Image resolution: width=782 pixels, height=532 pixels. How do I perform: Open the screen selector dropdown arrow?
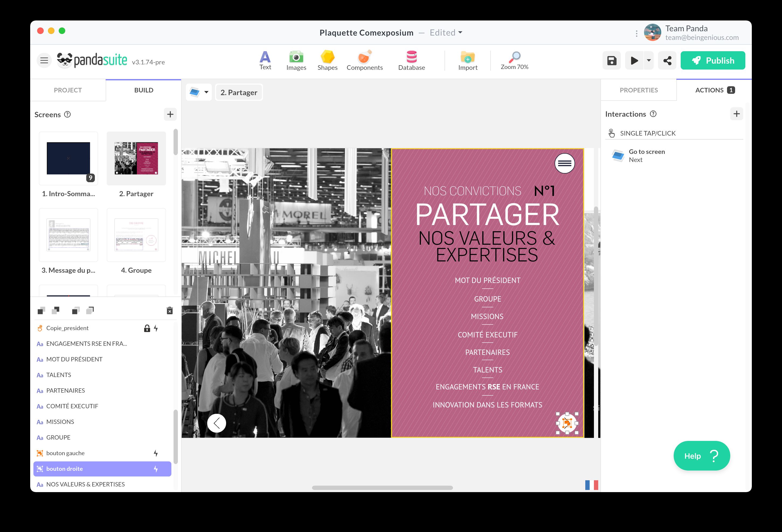point(206,92)
